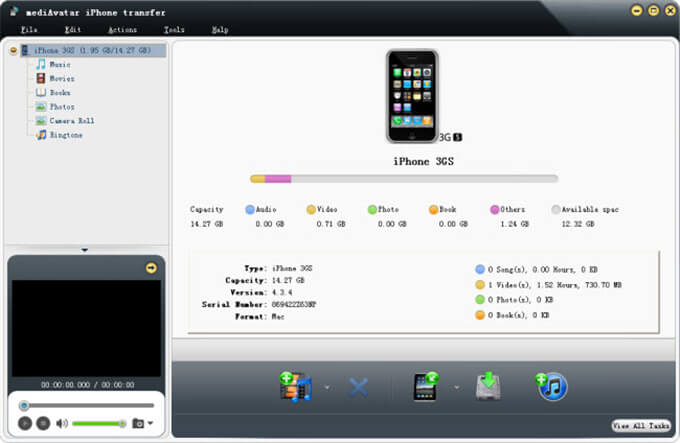
Task: Click the green Photo legend dot
Action: [372, 210]
